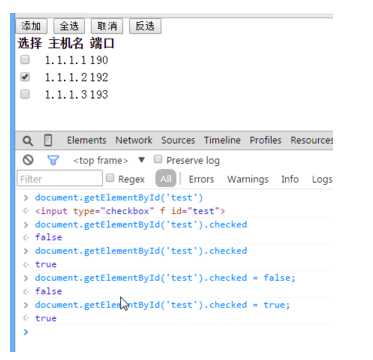This screenshot has width=373, height=360.
Task: Enable the Preserve log checkbox
Action: point(158,160)
